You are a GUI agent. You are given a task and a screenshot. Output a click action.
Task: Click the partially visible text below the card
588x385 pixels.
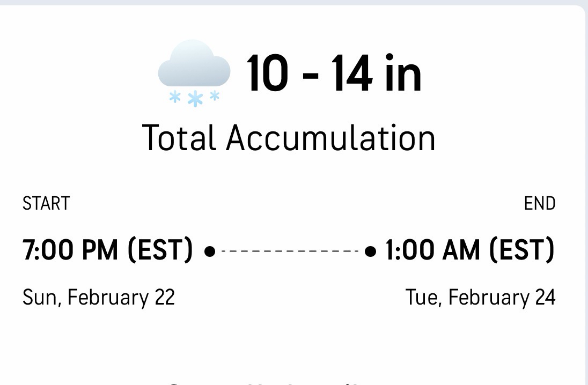(268, 382)
